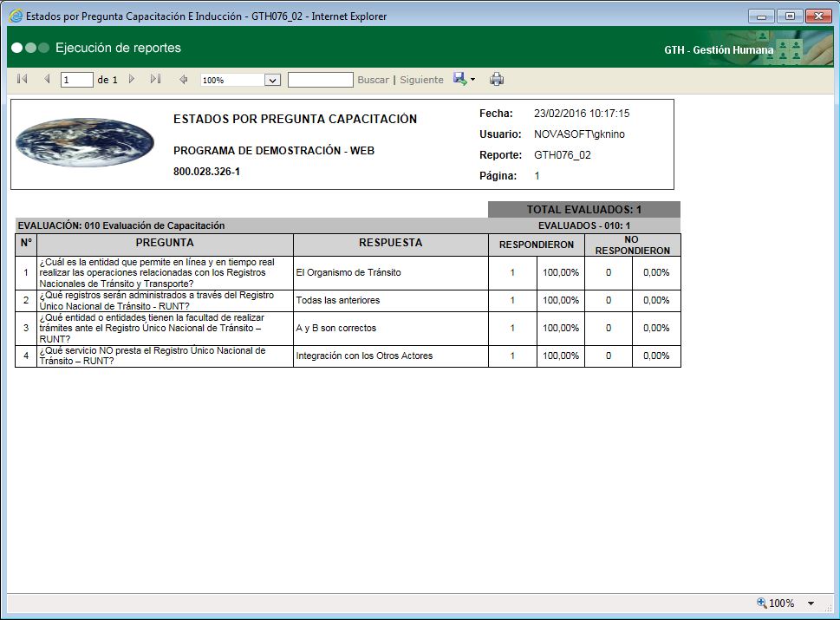
Task: Jump to the last page
Action: pos(156,79)
